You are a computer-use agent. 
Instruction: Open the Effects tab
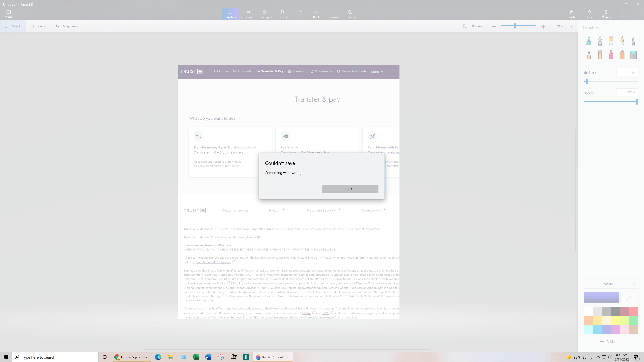point(316,14)
